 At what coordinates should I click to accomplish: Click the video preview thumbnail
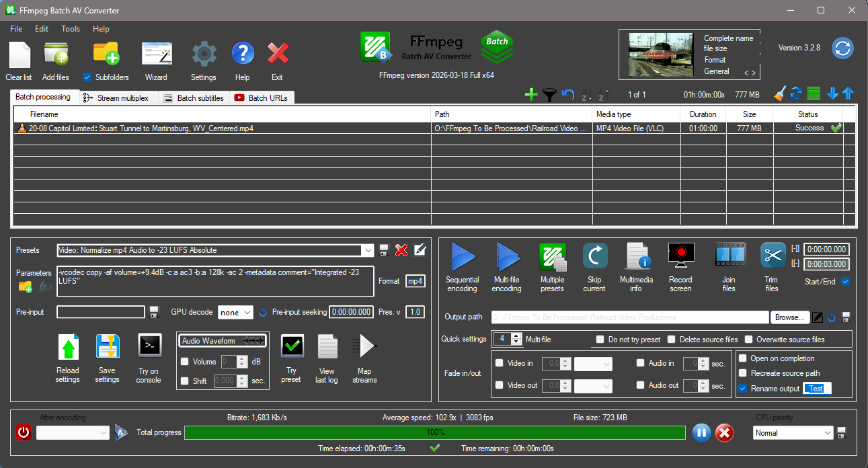[x=660, y=54]
